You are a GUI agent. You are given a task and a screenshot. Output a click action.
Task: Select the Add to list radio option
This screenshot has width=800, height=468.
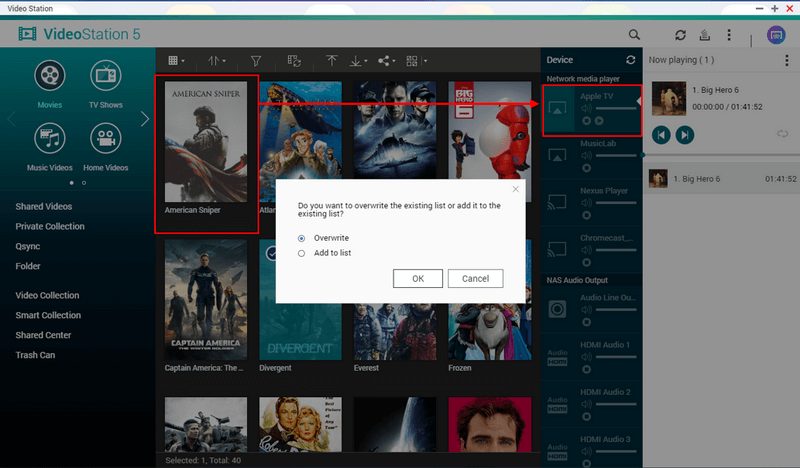coord(302,253)
